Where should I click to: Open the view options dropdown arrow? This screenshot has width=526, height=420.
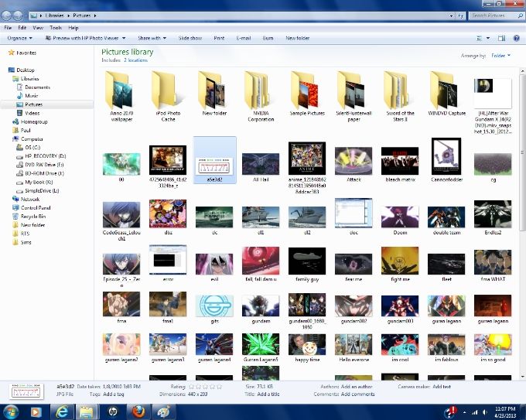488,38
